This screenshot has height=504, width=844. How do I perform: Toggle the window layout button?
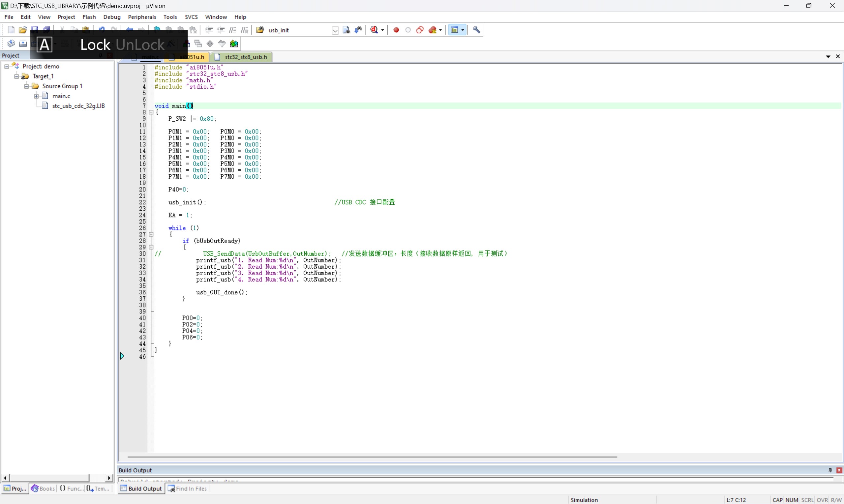click(454, 30)
